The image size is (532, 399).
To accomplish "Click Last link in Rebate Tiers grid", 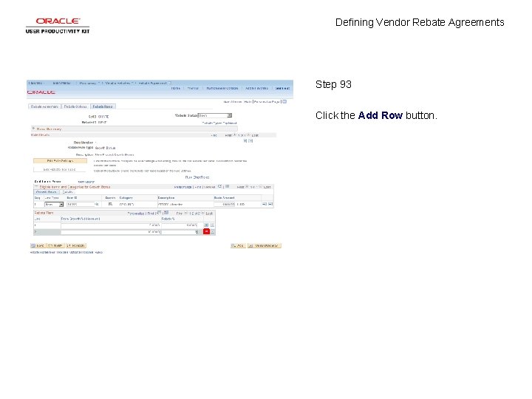I will (209, 214).
